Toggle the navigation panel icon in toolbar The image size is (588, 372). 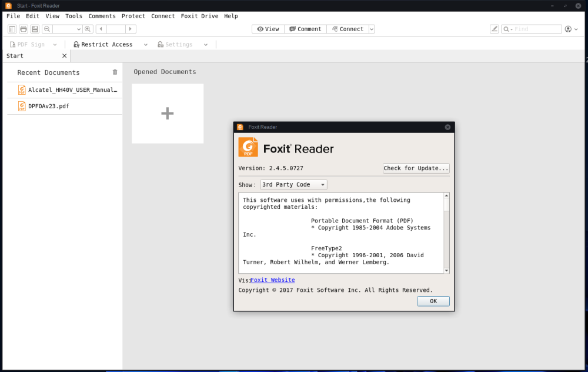(12, 29)
